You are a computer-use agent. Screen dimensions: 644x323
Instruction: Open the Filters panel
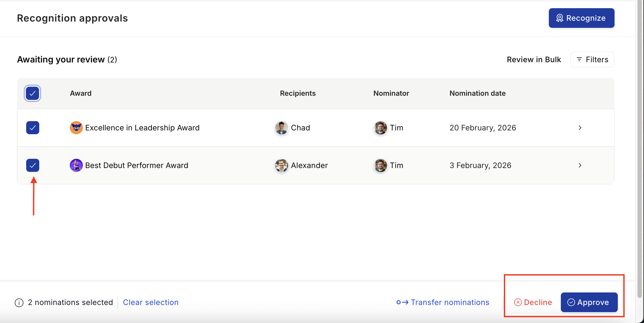pos(592,59)
